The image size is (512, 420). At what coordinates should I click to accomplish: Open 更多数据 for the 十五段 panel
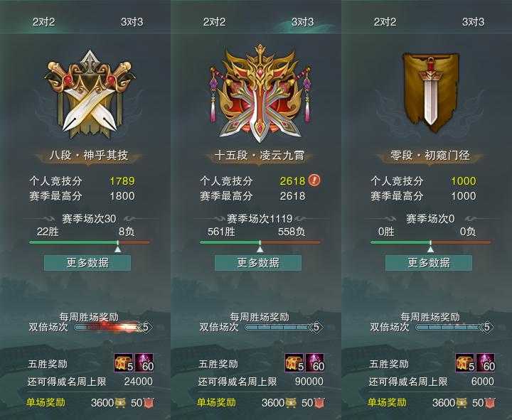tap(258, 263)
